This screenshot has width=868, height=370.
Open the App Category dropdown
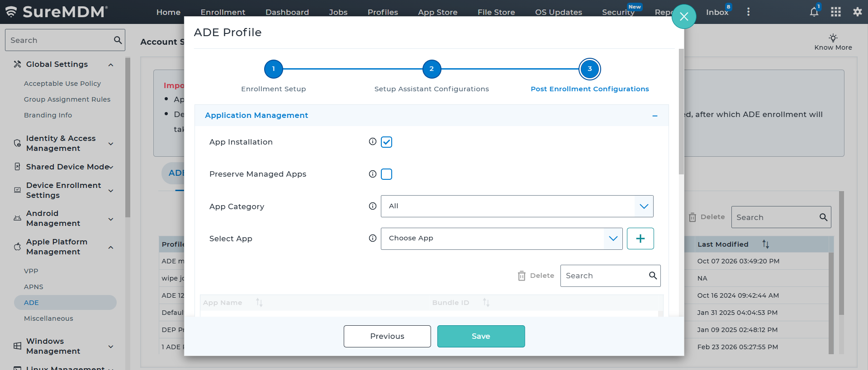517,206
